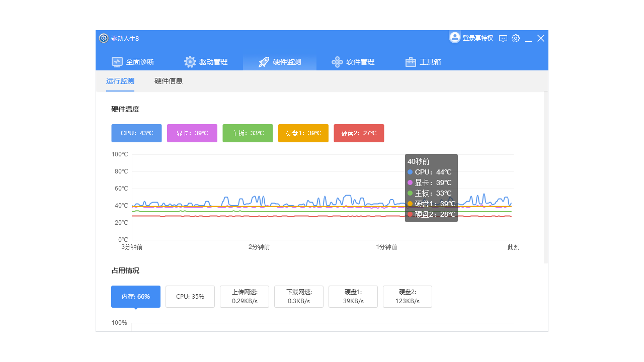Open the feedback message icon
Viewport: 644px width, 362px height.
coord(503,38)
